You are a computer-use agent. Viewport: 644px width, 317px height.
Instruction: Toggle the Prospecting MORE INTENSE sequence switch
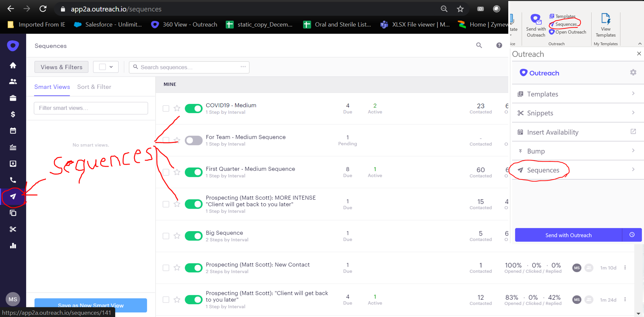pos(194,204)
